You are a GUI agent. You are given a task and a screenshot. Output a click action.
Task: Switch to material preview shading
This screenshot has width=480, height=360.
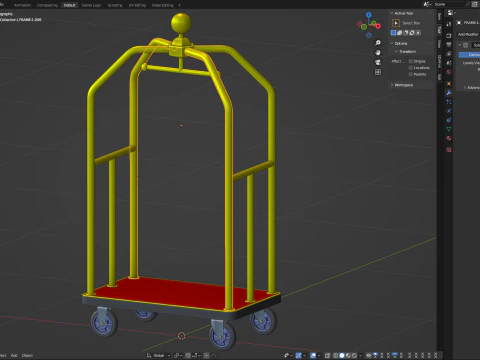click(x=348, y=355)
